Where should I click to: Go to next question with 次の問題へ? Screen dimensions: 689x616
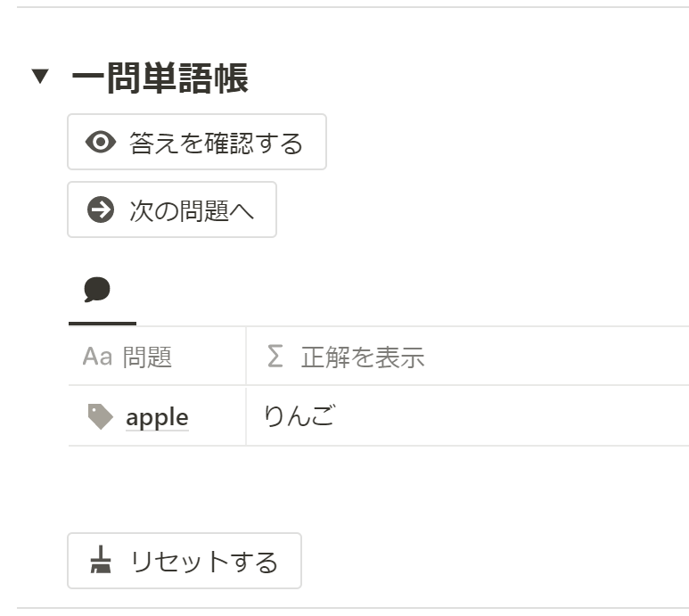coord(192,211)
